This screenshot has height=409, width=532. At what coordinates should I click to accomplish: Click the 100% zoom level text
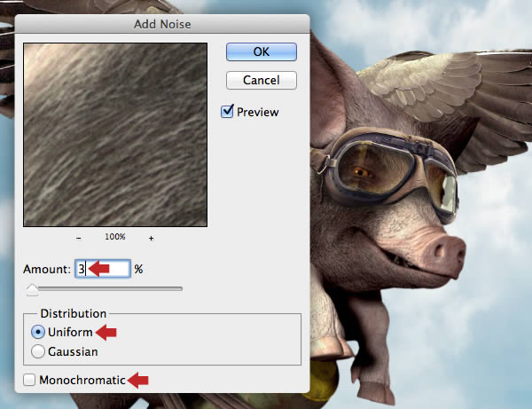(115, 237)
